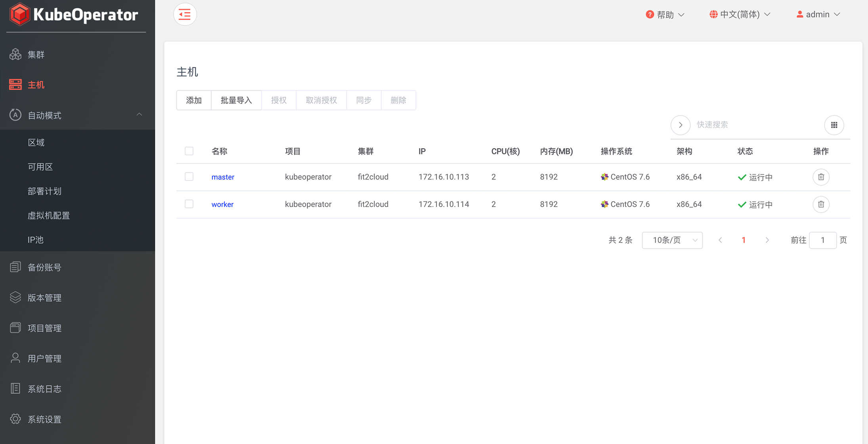Image resolution: width=868 pixels, height=444 pixels.
Task: Go to 备份账号 menu item
Action: pyautogui.click(x=44, y=267)
